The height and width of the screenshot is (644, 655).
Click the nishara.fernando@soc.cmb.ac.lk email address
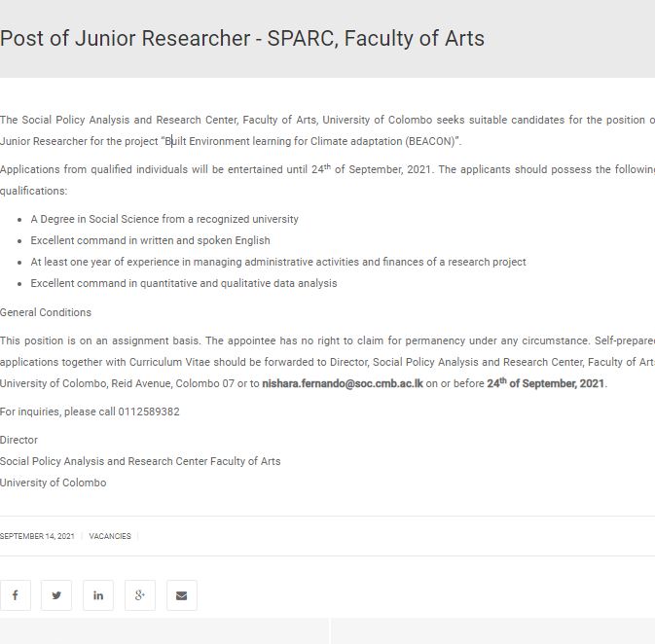coord(343,383)
